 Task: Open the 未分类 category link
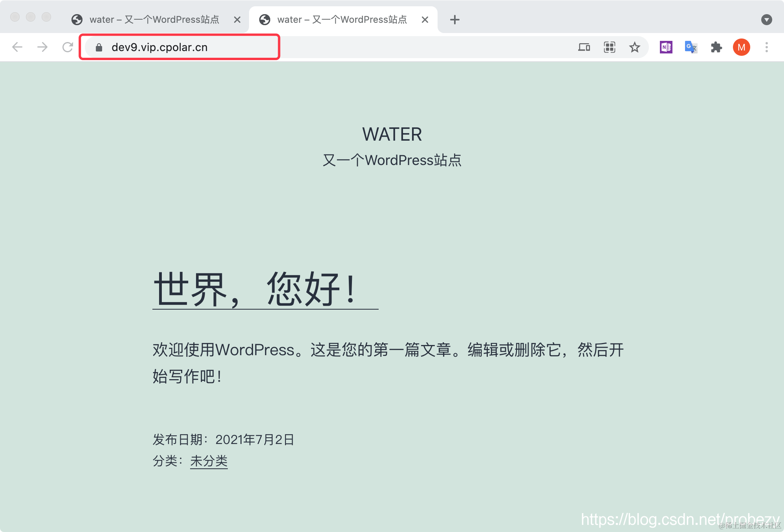click(x=209, y=461)
